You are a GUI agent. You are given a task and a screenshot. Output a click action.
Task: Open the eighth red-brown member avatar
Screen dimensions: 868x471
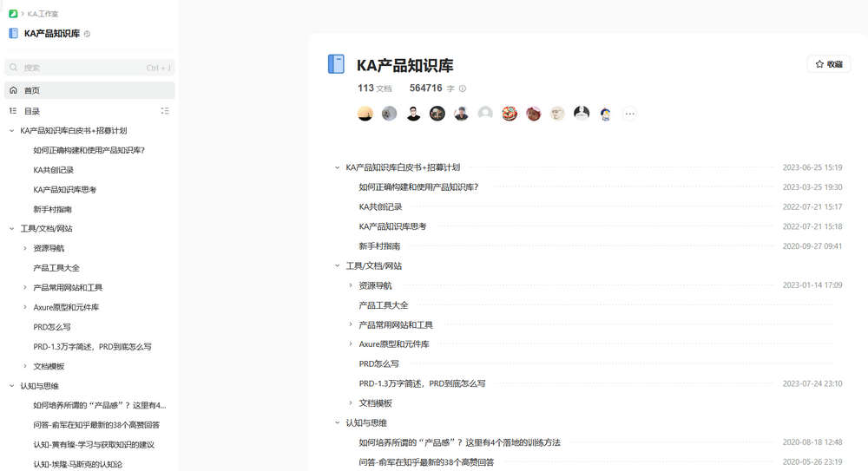[534, 114]
